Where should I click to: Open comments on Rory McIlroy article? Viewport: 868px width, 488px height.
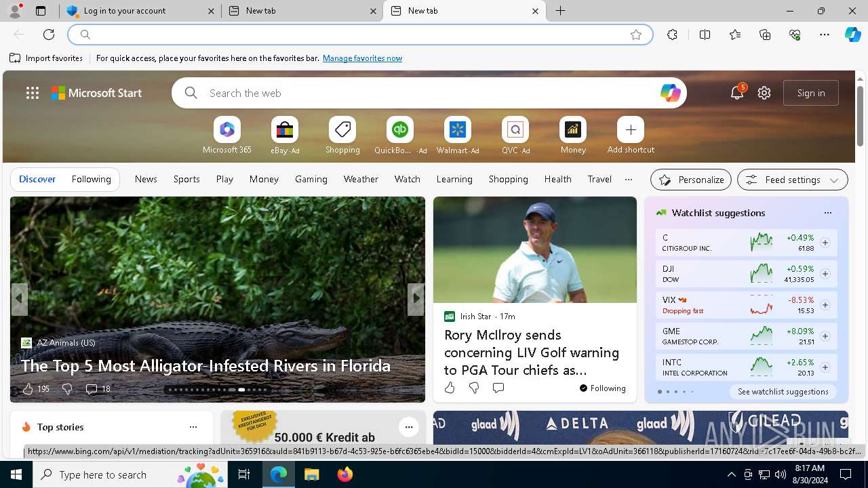tap(498, 388)
